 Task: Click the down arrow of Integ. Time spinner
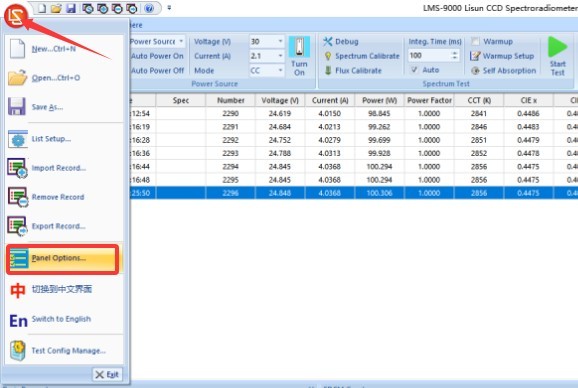tap(455, 58)
